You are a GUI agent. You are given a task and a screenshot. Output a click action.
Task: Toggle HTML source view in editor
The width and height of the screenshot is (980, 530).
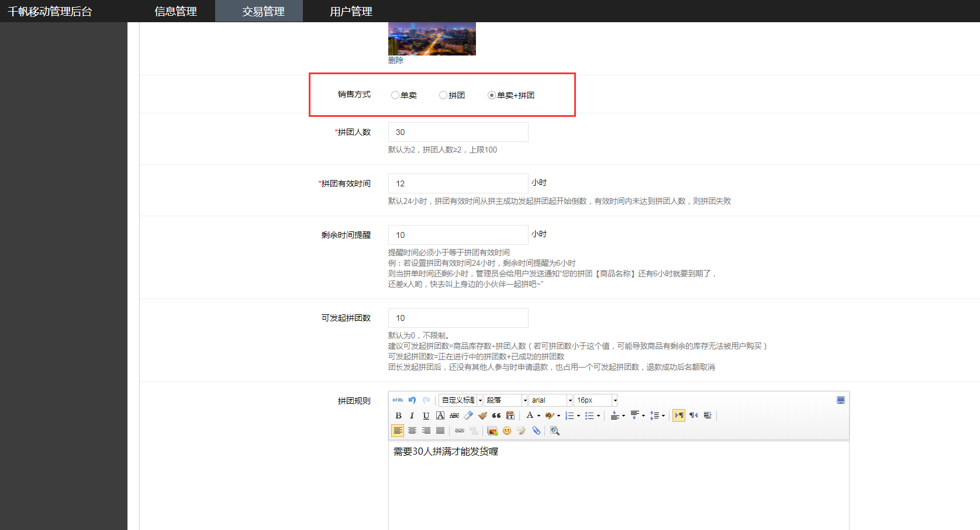click(398, 400)
